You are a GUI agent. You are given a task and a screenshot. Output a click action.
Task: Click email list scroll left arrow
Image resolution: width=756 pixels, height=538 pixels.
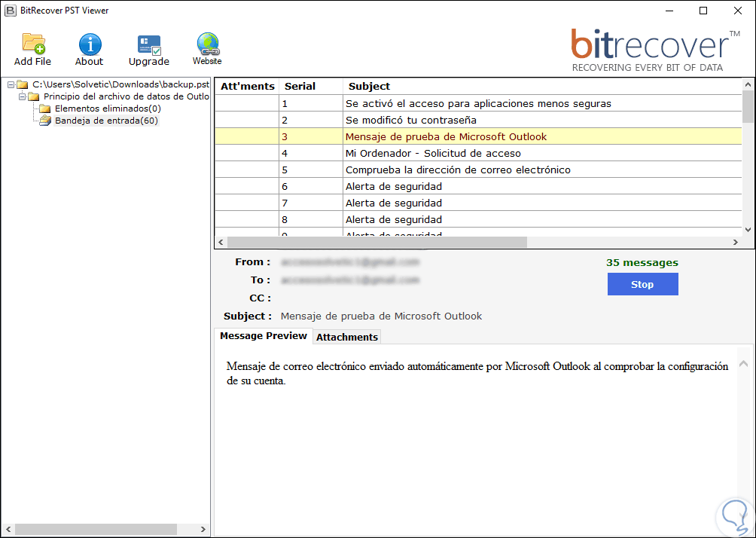point(221,242)
